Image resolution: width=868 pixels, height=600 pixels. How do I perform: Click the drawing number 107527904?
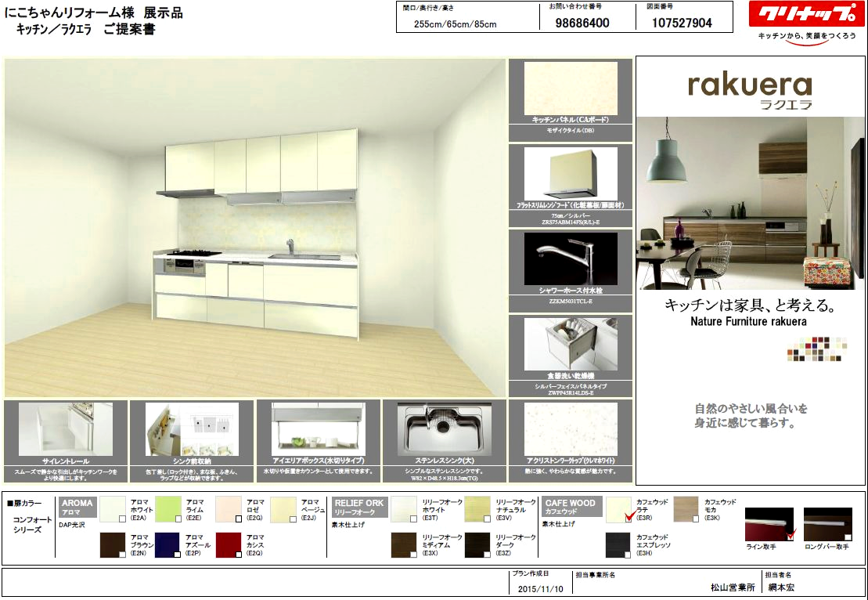[x=682, y=23]
